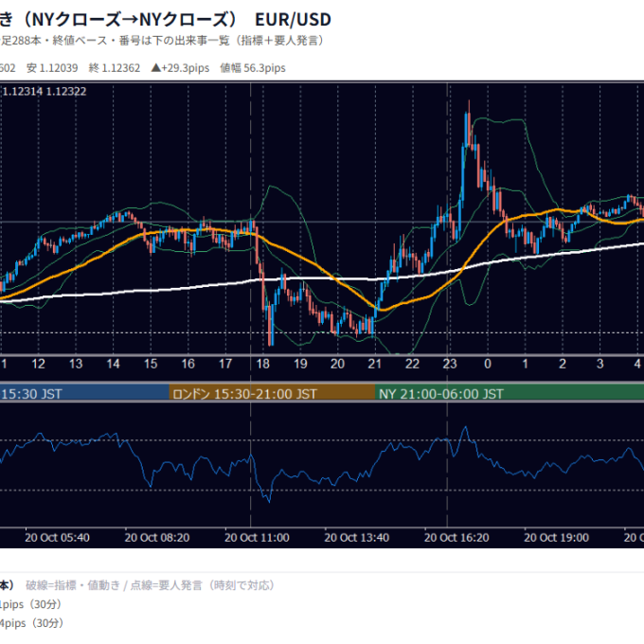The width and height of the screenshot is (644, 644).
Task: Click the 20 Oct 13:40 date label
Action: click(356, 538)
